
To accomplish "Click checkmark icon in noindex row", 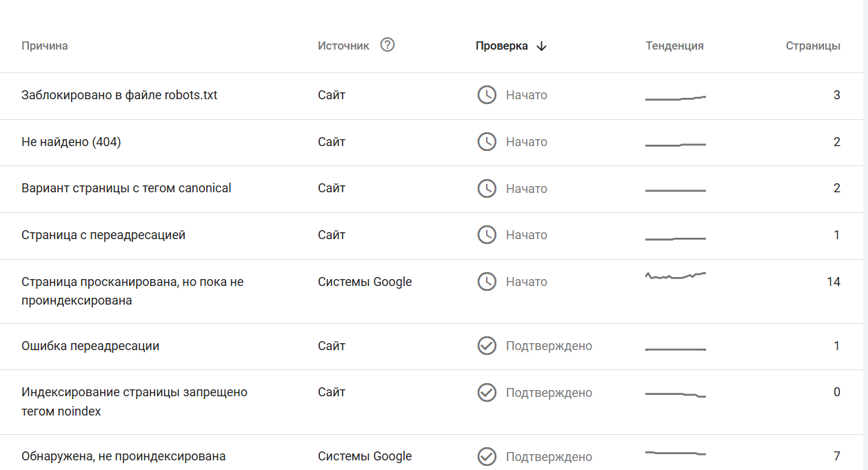I will pos(487,393).
